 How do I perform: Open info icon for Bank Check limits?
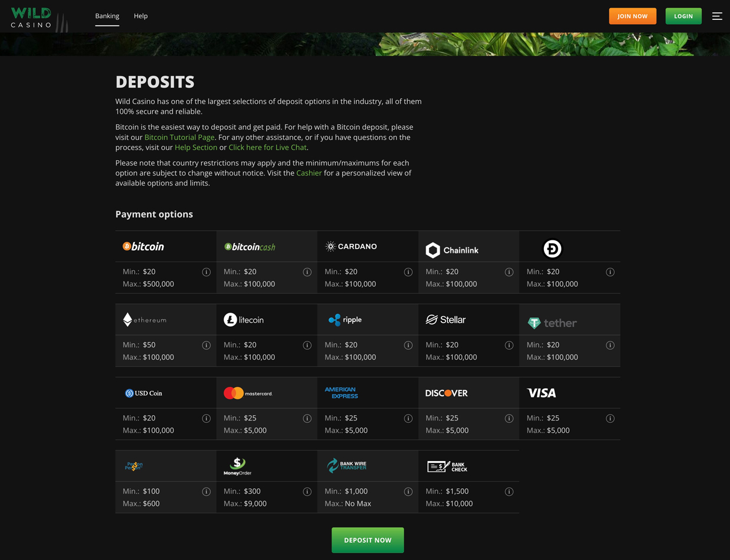tap(509, 492)
